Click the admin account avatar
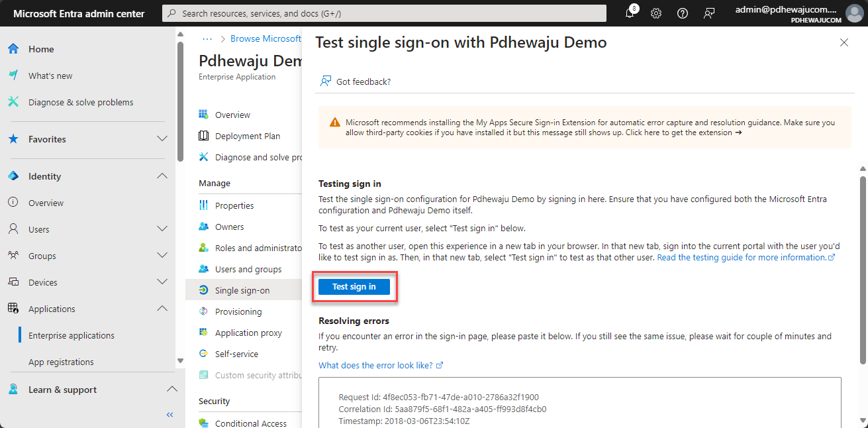 coord(854,13)
